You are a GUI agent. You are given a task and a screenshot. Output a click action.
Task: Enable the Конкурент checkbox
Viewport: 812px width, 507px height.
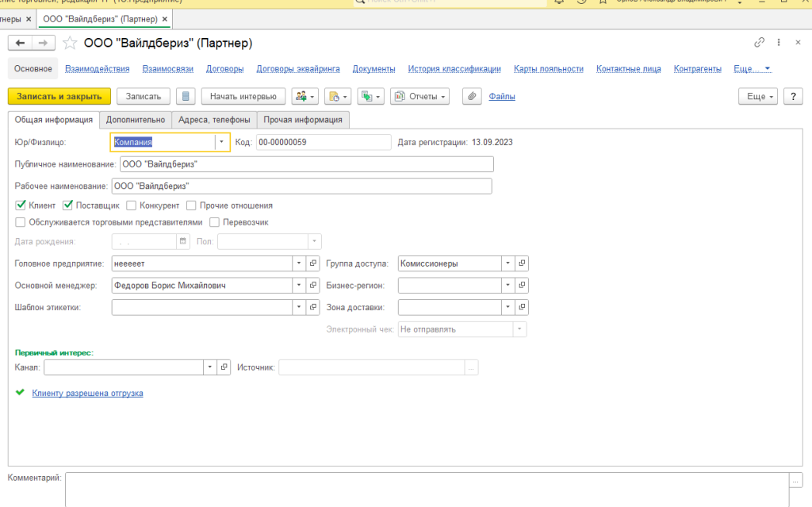pos(132,205)
